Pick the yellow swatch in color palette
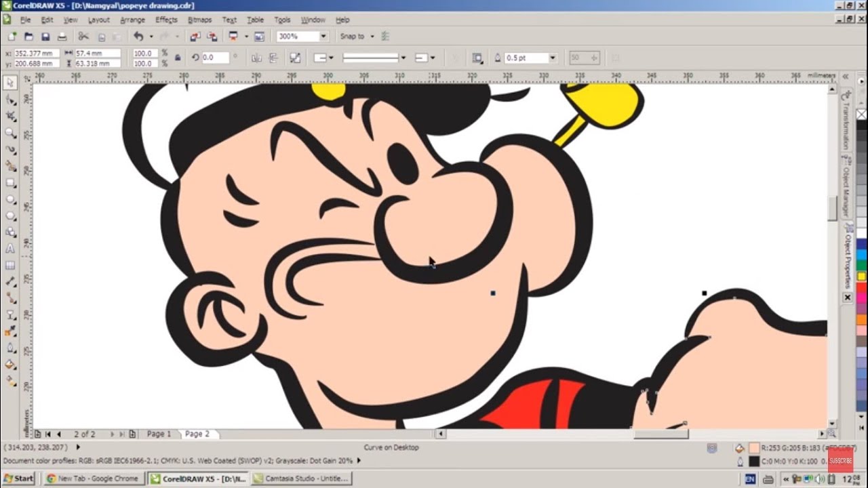The image size is (868, 488). (861, 276)
